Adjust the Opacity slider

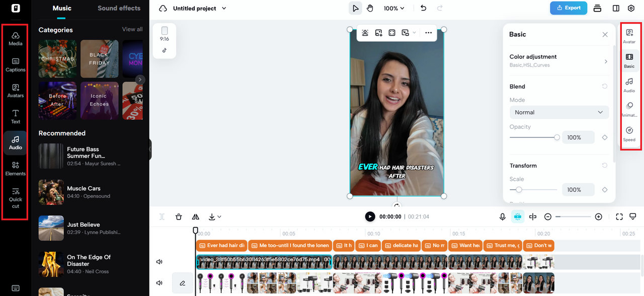(534, 137)
